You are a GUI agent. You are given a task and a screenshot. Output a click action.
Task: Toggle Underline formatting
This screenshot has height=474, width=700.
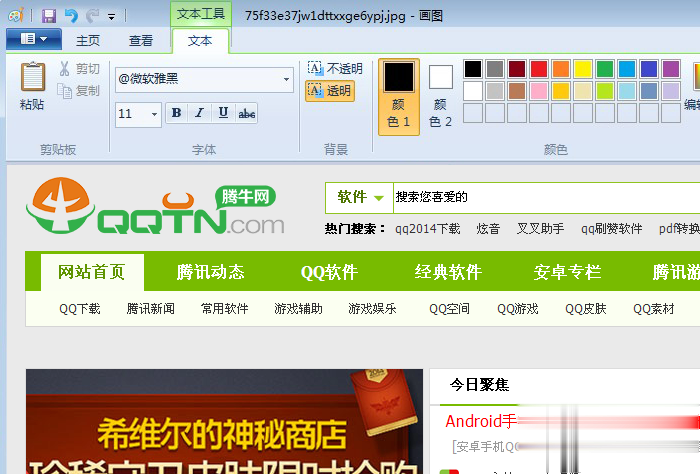(223, 113)
